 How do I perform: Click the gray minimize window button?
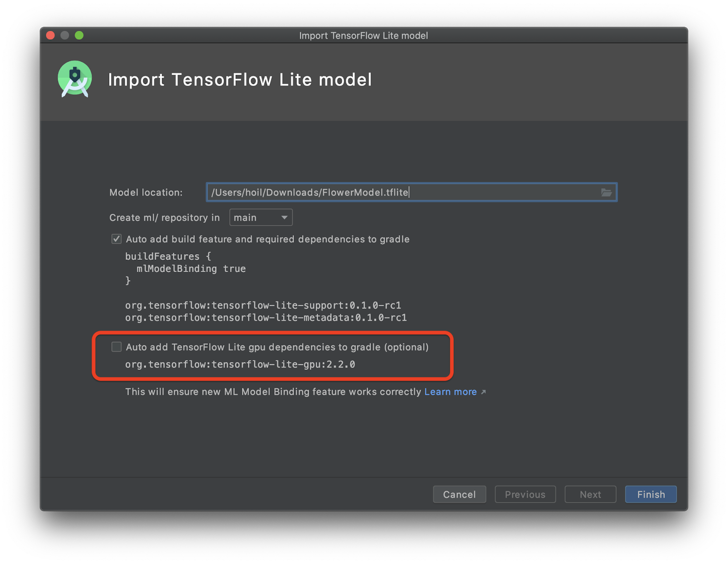[65, 35]
